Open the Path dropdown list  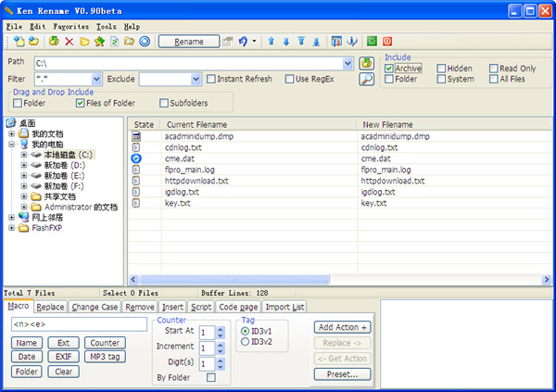[x=347, y=63]
